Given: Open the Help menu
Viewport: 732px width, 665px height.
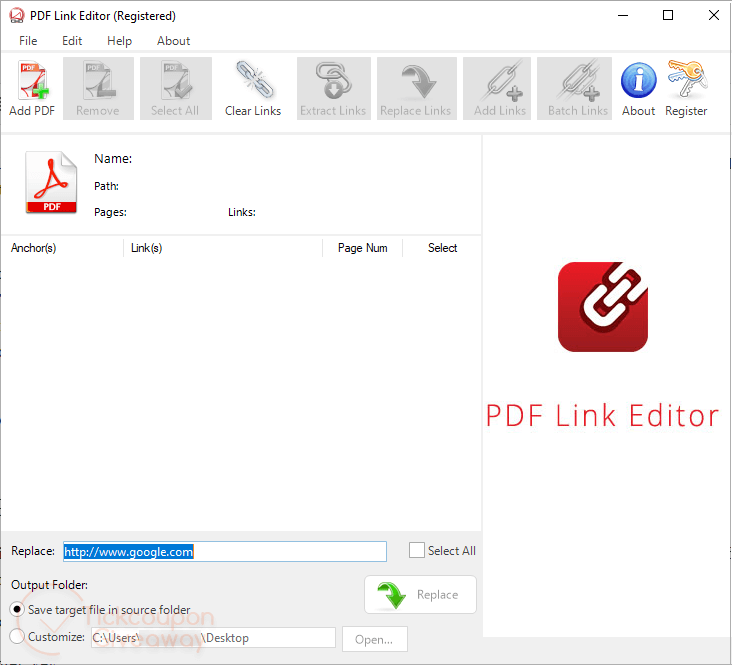Looking at the screenshot, I should click(120, 41).
